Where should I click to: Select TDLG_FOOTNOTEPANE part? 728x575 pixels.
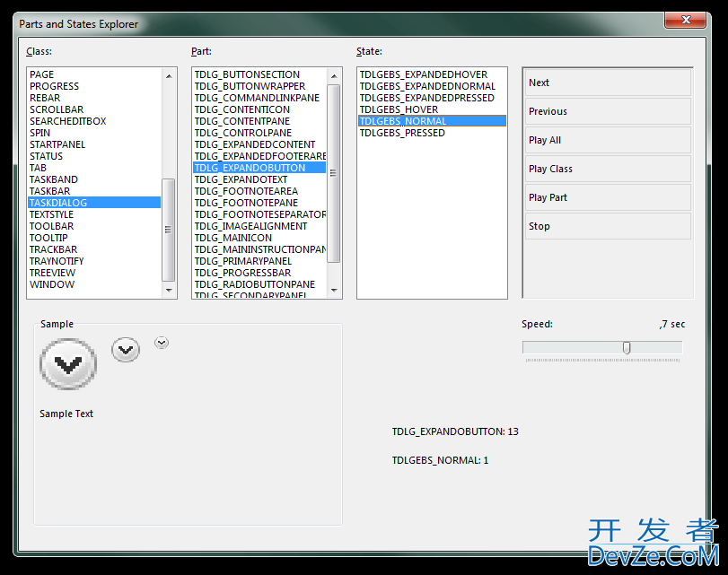259,203
